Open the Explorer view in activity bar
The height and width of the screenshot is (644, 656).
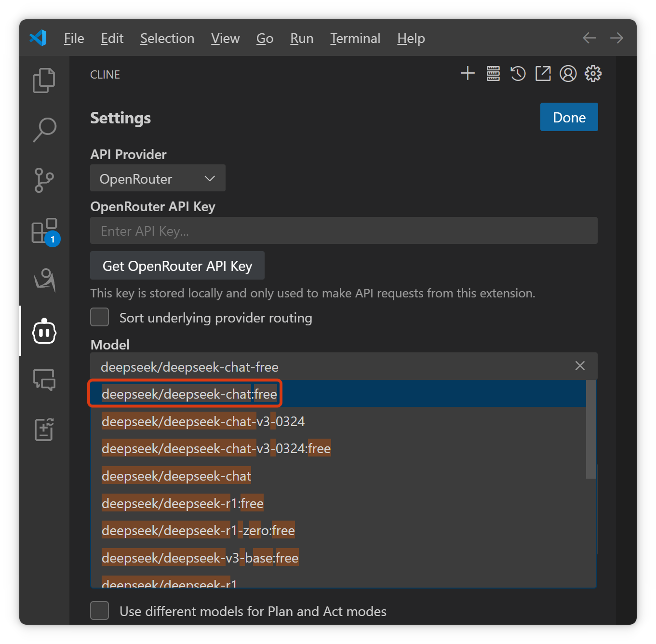(x=44, y=80)
